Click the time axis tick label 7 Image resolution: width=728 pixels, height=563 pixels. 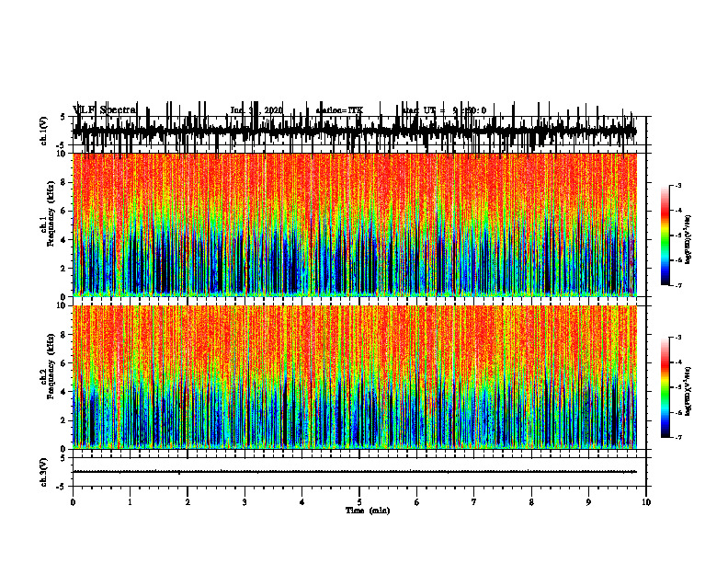(474, 502)
